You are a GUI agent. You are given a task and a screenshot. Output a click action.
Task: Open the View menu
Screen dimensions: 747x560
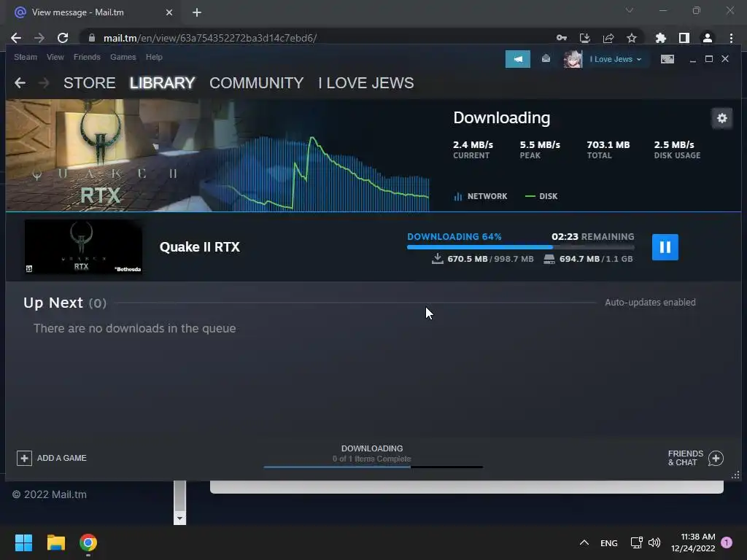pyautogui.click(x=55, y=57)
